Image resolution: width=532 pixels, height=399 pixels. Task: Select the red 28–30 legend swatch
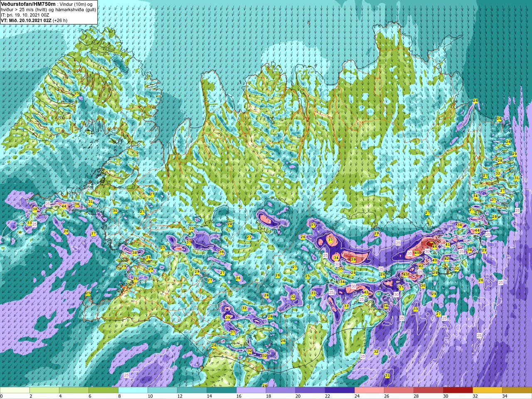428,390
